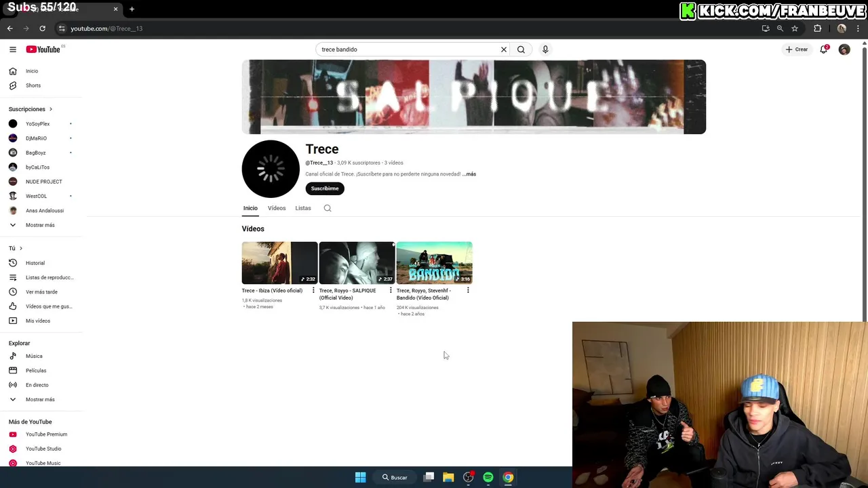This screenshot has height=488, width=868.
Task: Click the channel banner image
Action: (x=474, y=97)
